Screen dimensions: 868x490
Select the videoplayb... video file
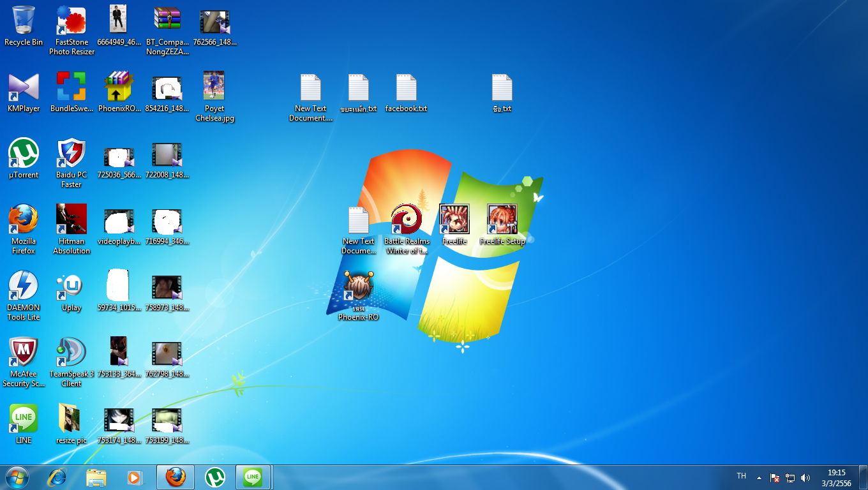119,225
